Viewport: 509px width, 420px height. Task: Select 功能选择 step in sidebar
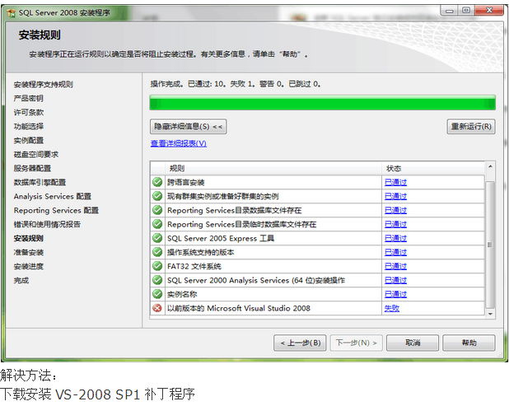coord(29,126)
